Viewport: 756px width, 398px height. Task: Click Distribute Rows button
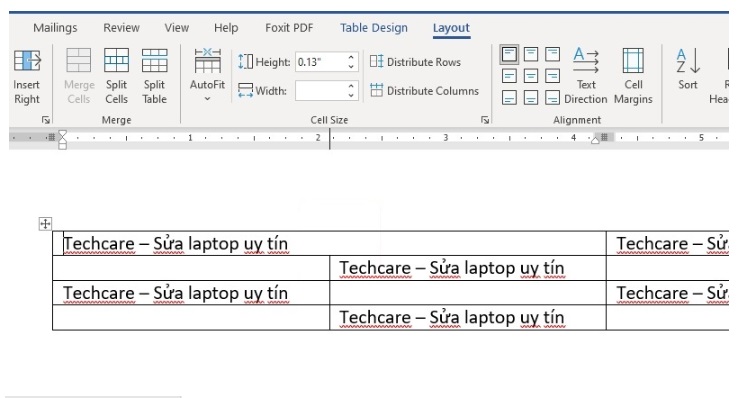click(x=415, y=62)
